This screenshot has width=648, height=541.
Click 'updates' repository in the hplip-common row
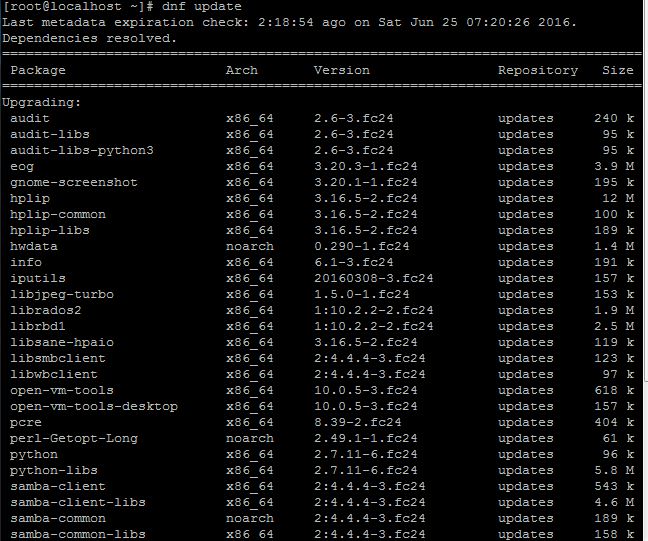(x=526, y=214)
